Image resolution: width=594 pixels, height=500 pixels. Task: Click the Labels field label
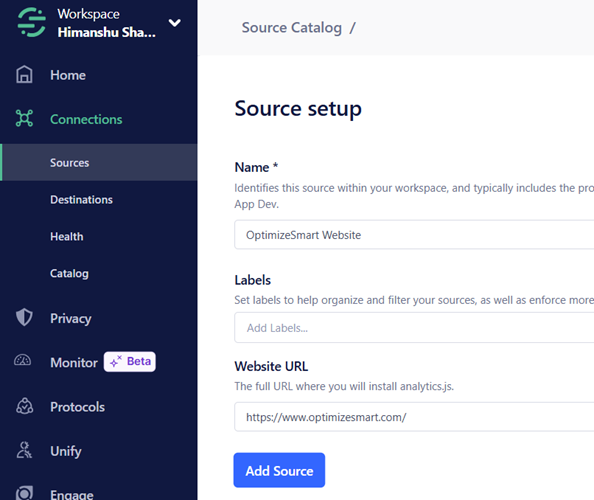click(x=253, y=280)
